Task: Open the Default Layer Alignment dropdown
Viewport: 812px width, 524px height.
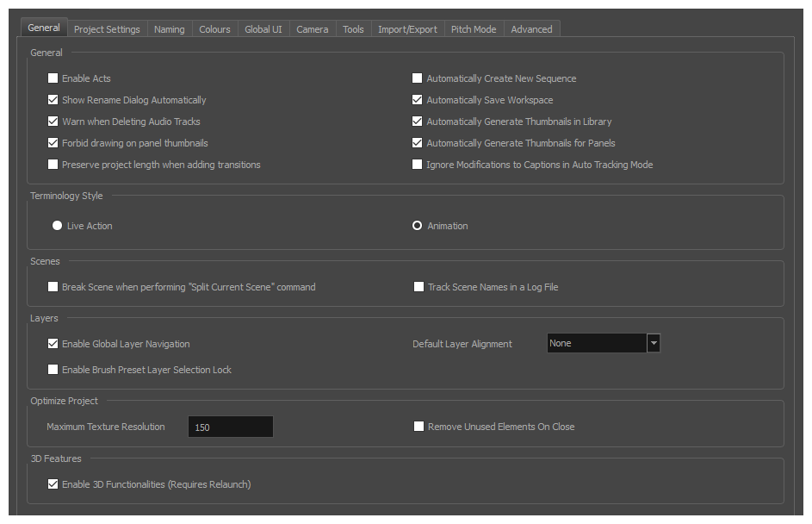Action: (604, 343)
